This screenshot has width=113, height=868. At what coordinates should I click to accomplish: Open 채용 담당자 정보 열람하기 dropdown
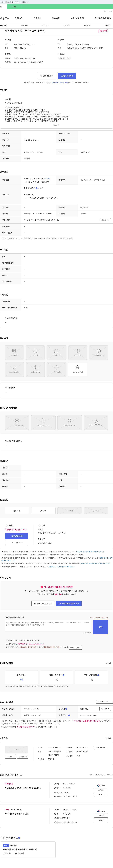[x=69, y=604]
